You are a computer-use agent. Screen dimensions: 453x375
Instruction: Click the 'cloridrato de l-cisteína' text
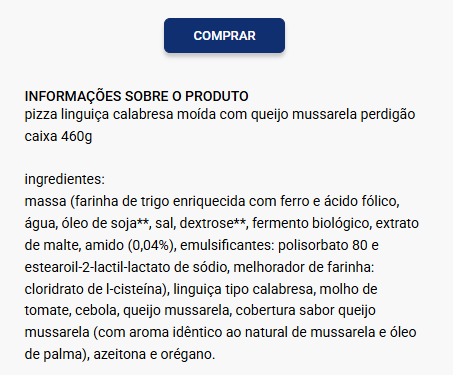93,289
